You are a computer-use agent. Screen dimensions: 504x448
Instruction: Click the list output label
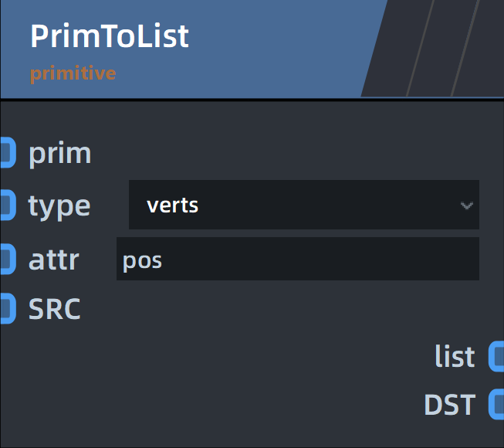coord(455,356)
